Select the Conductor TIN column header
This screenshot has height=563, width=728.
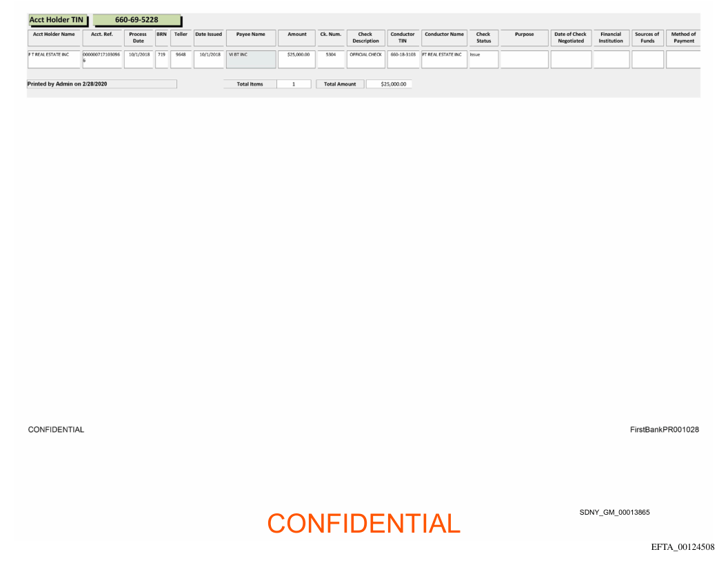403,37
